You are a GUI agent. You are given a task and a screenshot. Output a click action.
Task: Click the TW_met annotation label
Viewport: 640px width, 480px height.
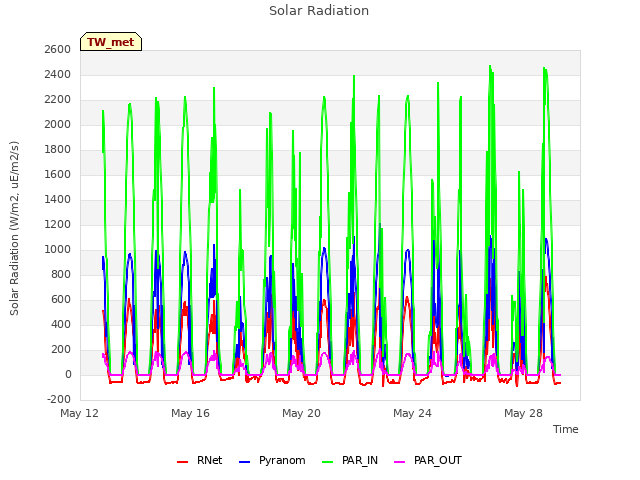111,42
